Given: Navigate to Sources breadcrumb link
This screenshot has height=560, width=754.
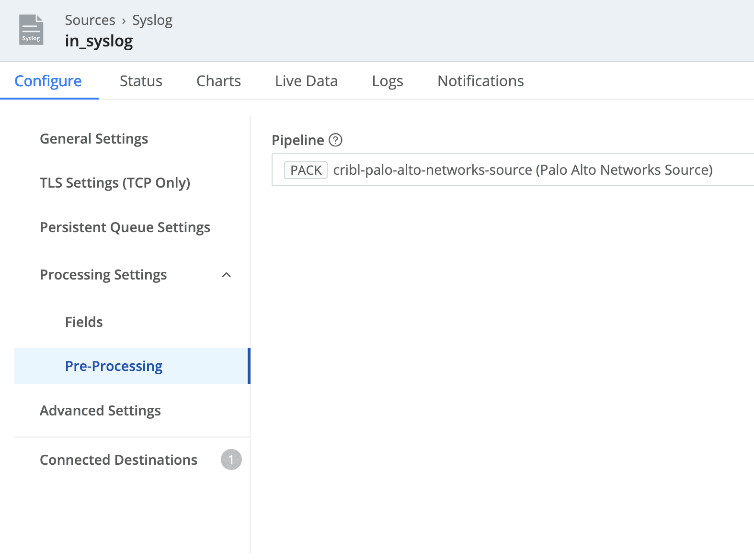Looking at the screenshot, I should [x=90, y=20].
